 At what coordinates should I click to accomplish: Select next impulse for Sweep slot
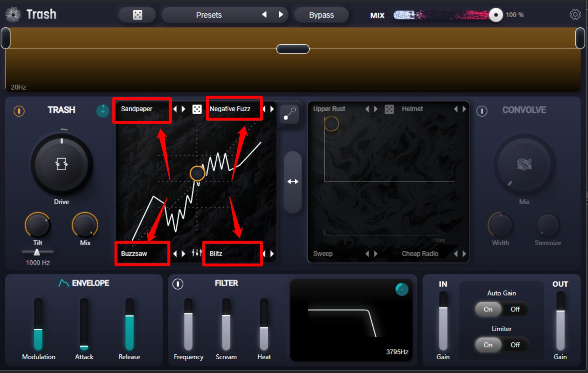pos(376,253)
